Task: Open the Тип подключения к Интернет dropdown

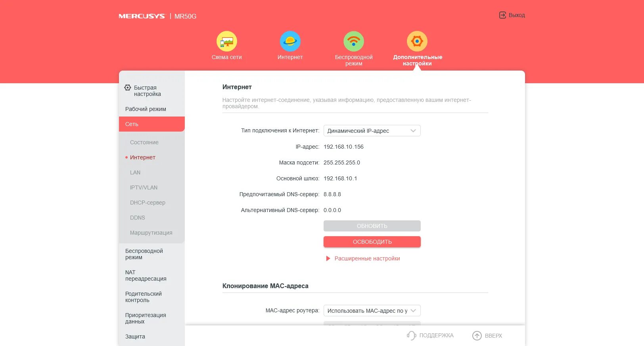Action: (372, 131)
